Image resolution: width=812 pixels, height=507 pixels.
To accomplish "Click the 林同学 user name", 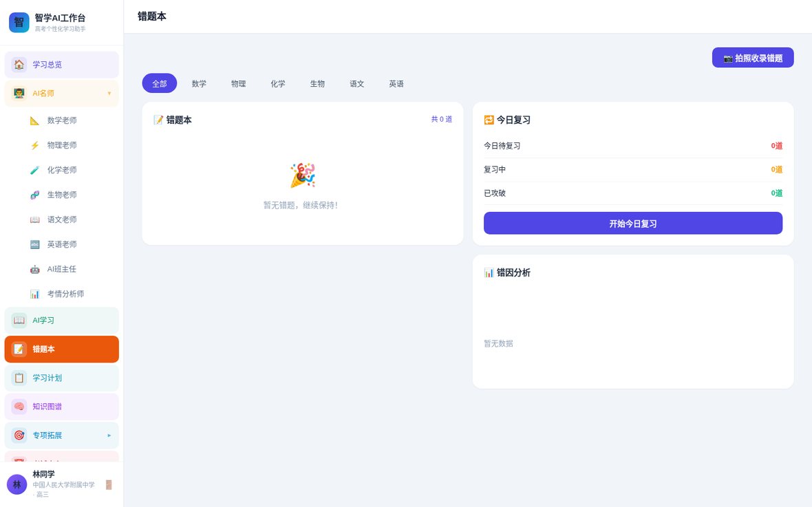I will [43, 474].
